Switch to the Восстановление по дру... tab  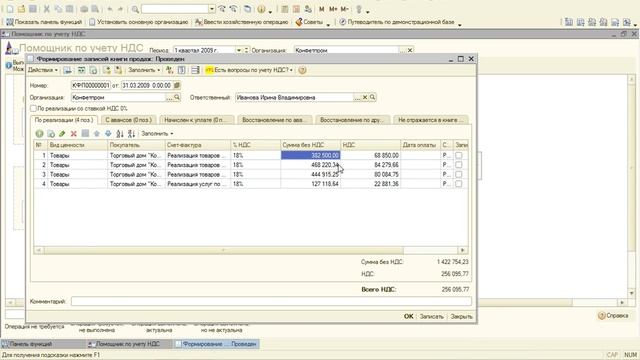352,120
